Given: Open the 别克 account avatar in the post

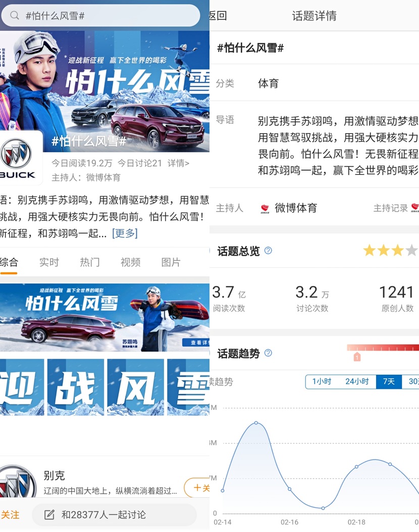Looking at the screenshot, I should 18,482.
